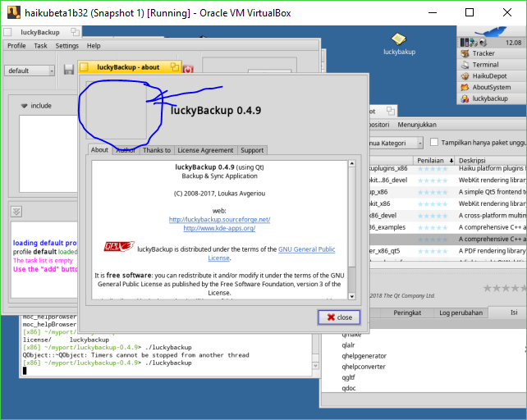Click the double-arrow icon above the log pane

[16, 212]
